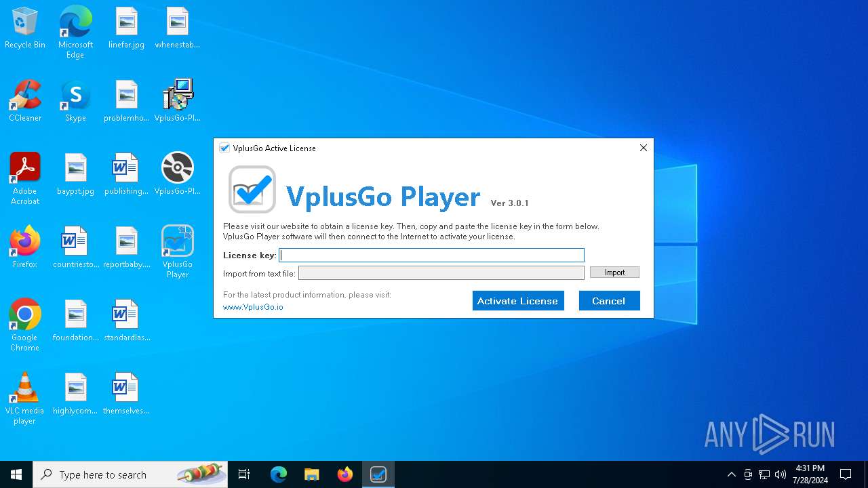
Task: Select the themselves... Word document icon
Action: 126,394
